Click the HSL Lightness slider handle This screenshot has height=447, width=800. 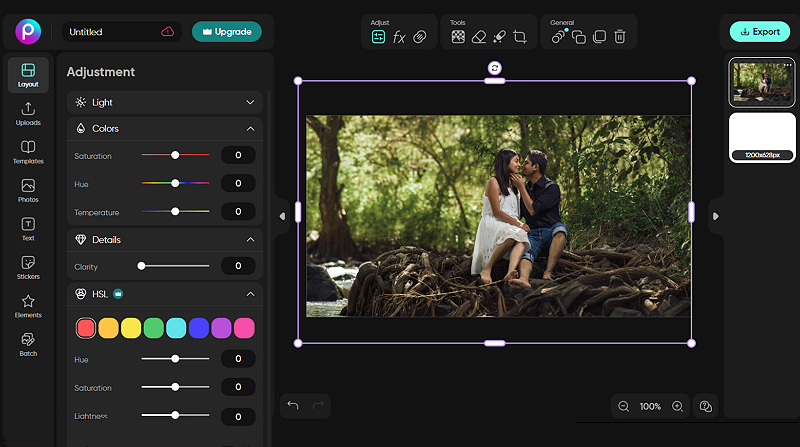[175, 415]
